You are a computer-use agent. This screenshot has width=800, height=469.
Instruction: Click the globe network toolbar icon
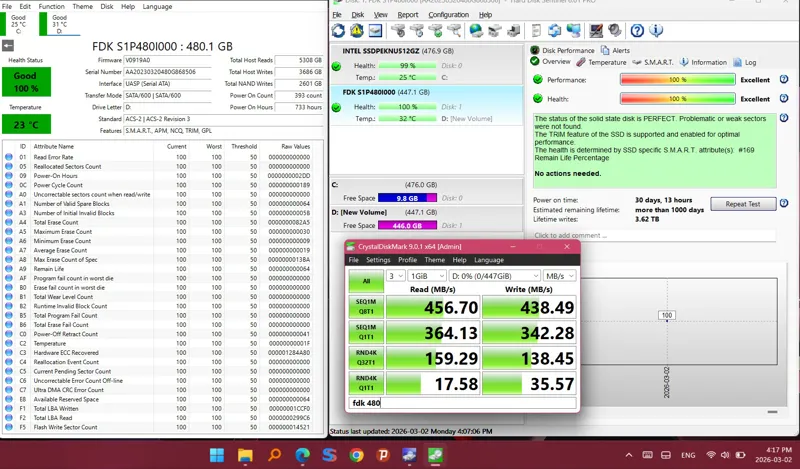pyautogui.click(x=476, y=31)
